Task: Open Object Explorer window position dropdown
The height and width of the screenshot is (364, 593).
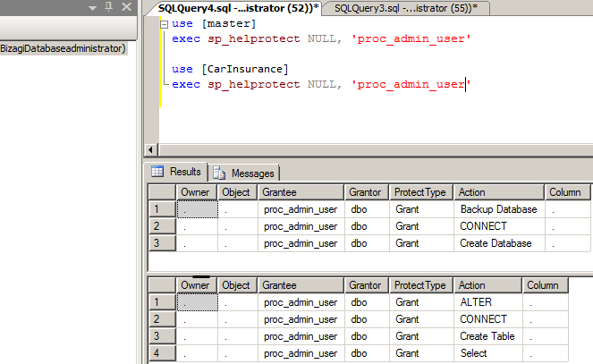Action: tap(94, 7)
